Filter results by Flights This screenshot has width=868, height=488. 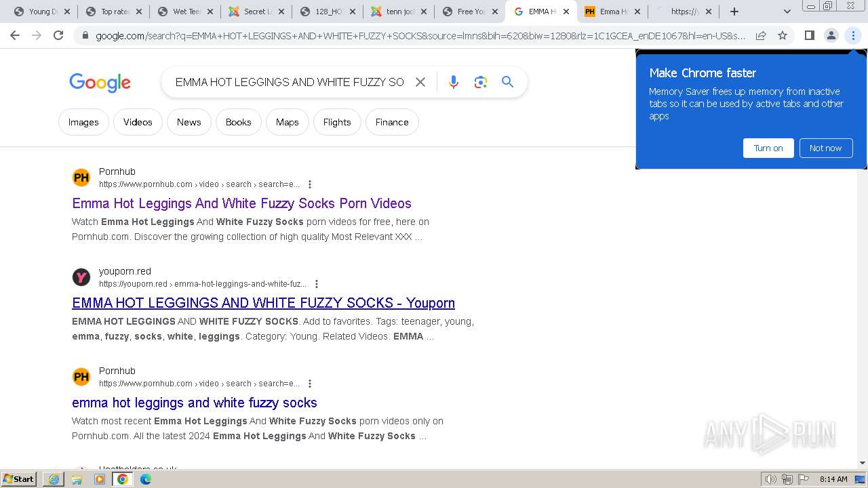(x=337, y=122)
